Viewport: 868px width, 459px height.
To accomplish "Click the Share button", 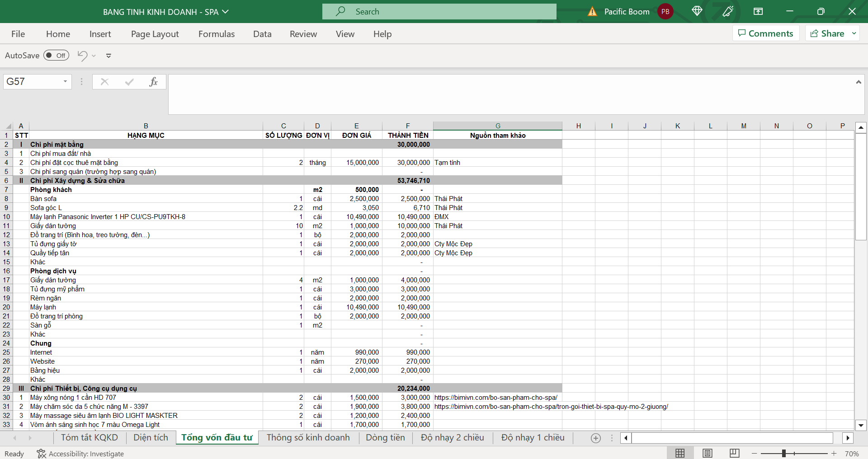I will click(x=827, y=33).
